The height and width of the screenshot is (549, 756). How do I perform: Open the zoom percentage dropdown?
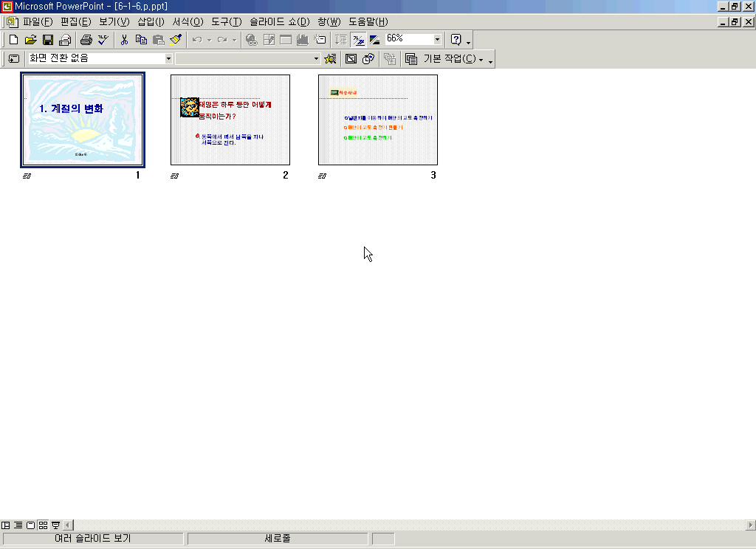(x=437, y=40)
